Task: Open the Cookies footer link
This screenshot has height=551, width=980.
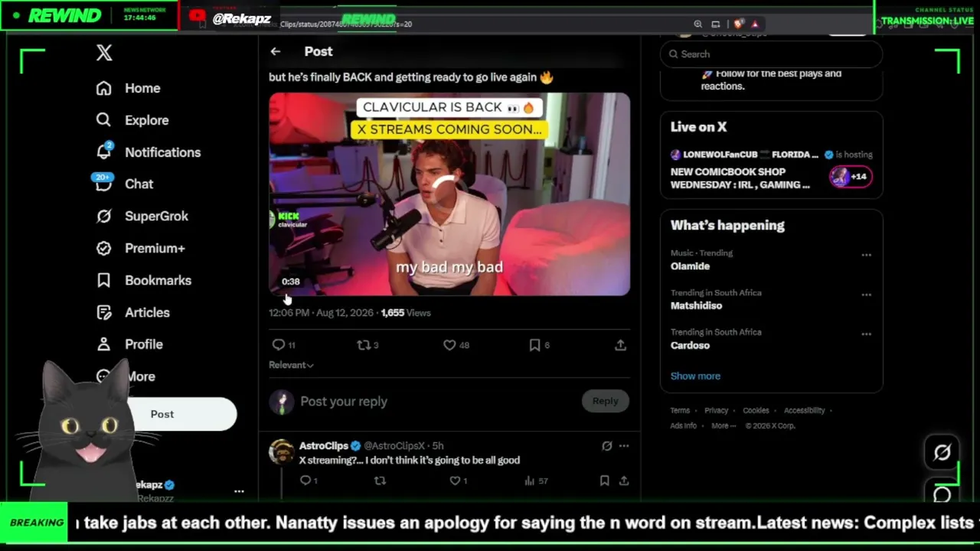Action: pos(756,410)
